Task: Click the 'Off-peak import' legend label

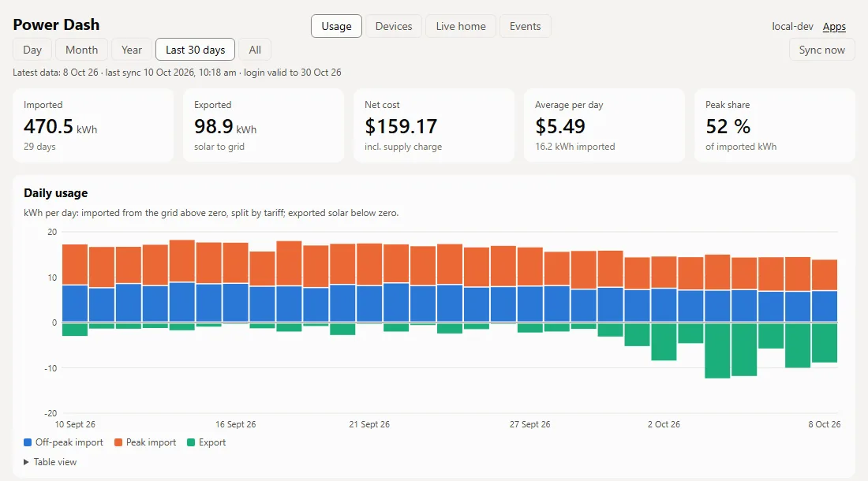Action: tap(69, 442)
